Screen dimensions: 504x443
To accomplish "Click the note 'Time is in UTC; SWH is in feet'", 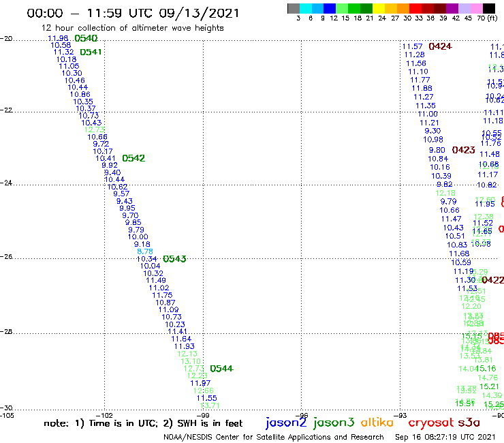I will [x=143, y=423].
